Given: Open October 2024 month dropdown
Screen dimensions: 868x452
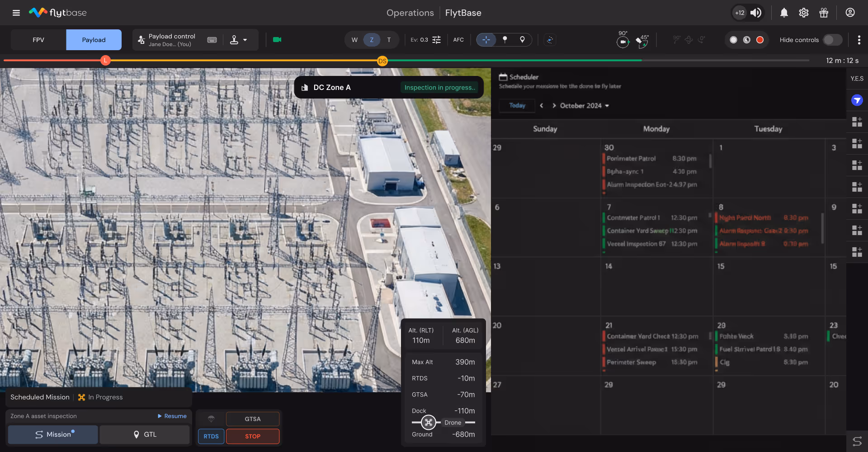Looking at the screenshot, I should tap(585, 105).
